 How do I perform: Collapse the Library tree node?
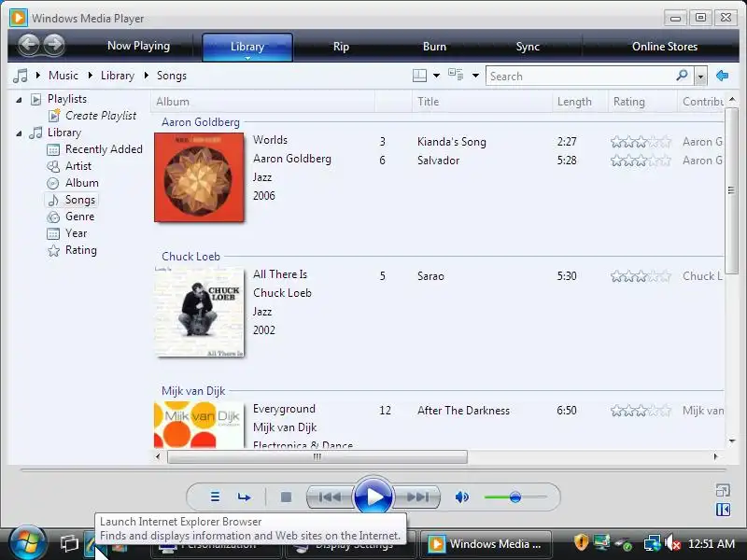point(19,133)
